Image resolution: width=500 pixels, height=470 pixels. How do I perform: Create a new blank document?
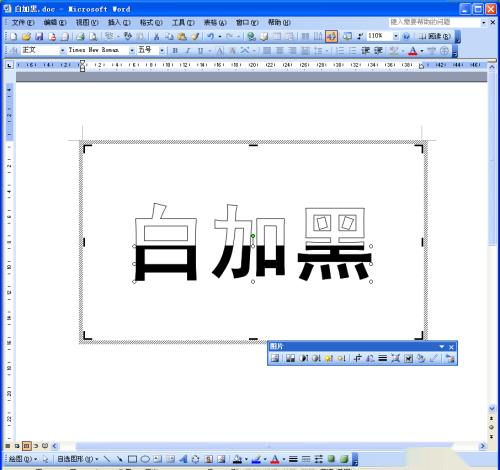14,36
